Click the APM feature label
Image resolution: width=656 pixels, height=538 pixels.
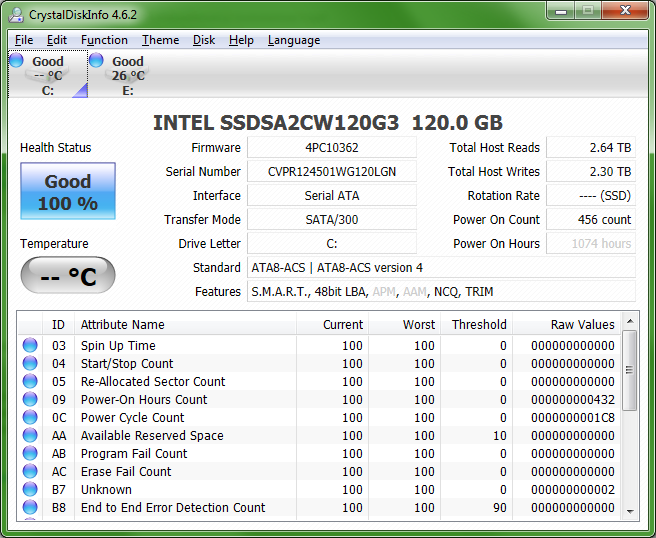click(384, 292)
